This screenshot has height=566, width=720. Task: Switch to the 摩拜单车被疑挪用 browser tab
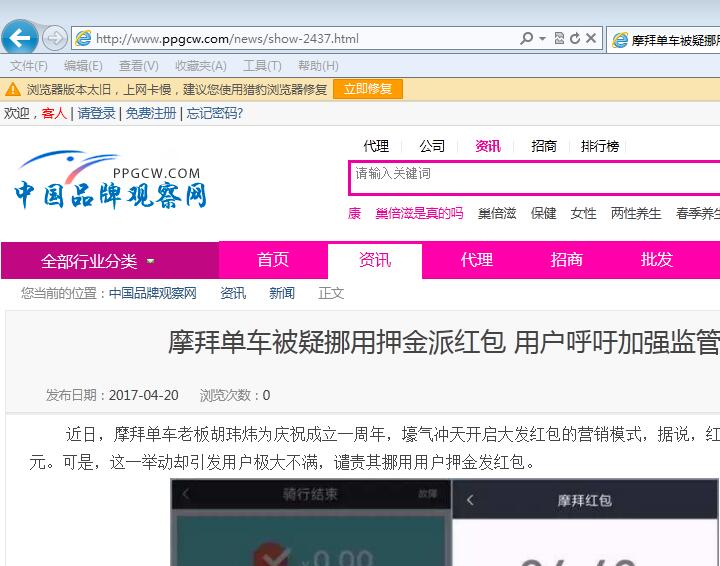pos(664,40)
